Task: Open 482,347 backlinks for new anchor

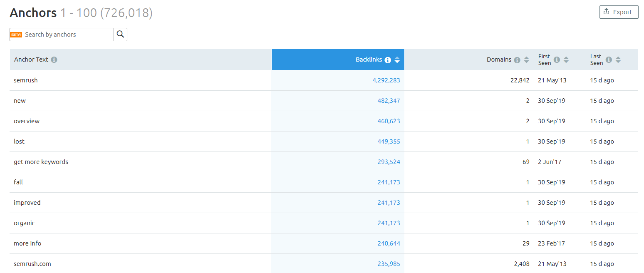Action: click(389, 101)
